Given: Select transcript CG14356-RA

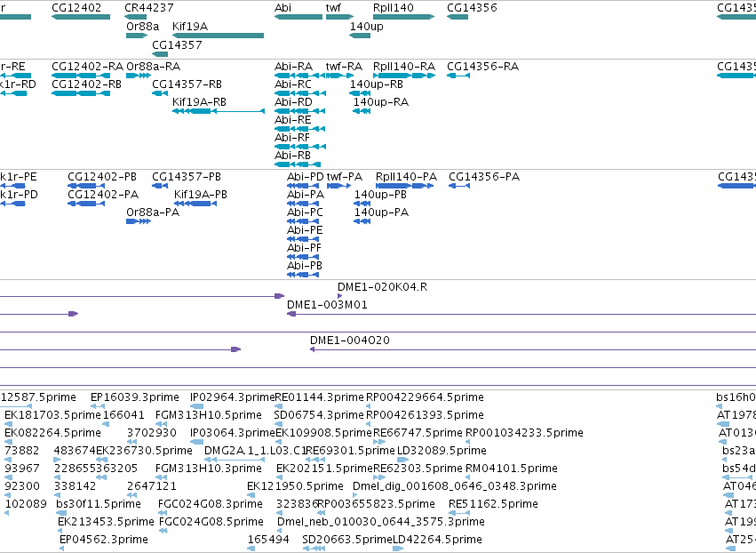Looking at the screenshot, I should coord(458,76).
